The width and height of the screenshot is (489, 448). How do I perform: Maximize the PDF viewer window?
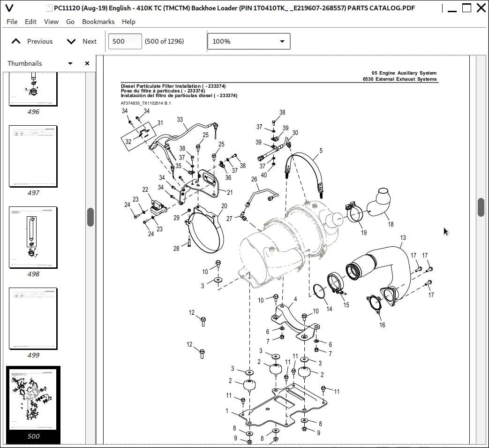(466, 8)
